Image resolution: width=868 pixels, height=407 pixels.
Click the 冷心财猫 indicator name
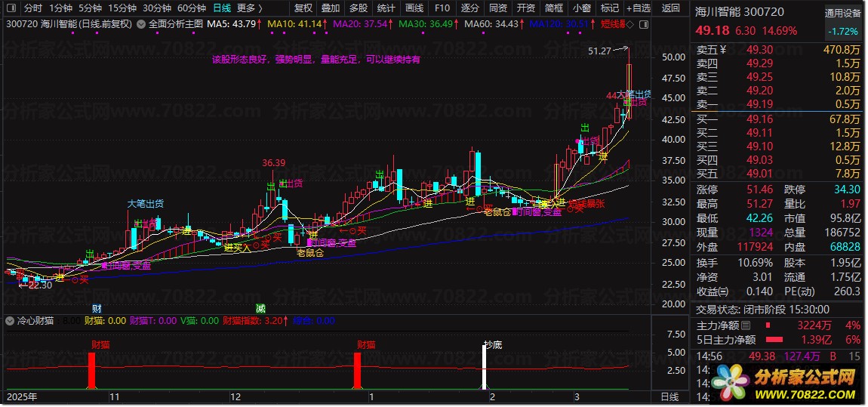point(35,321)
